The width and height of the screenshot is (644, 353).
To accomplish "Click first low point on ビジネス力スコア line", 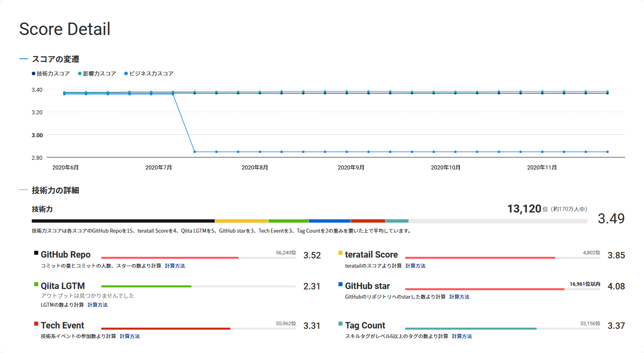I will [x=195, y=152].
